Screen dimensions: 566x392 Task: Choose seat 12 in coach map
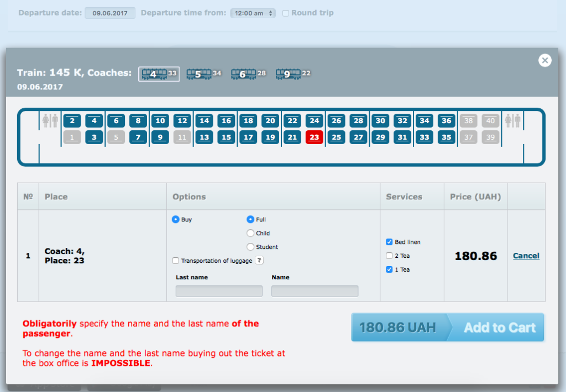click(x=182, y=121)
